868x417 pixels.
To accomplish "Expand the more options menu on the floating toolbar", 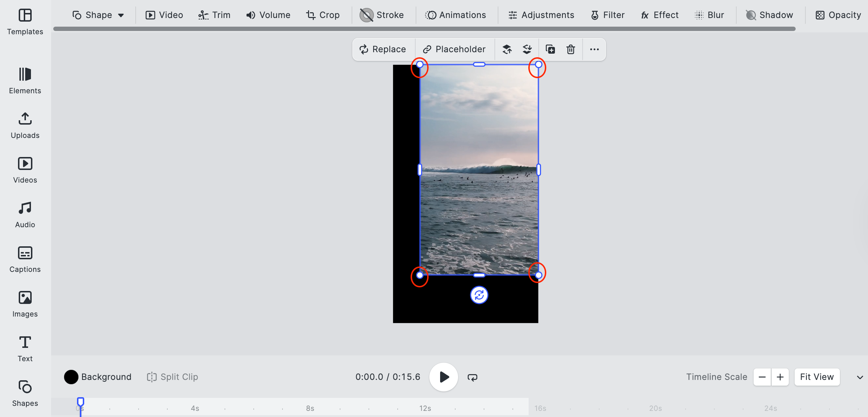I will (x=593, y=49).
